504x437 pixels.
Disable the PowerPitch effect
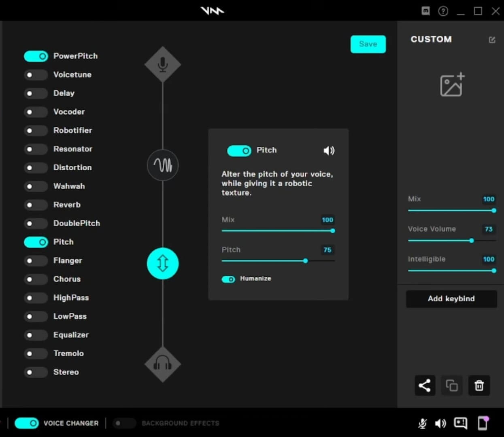tap(36, 56)
